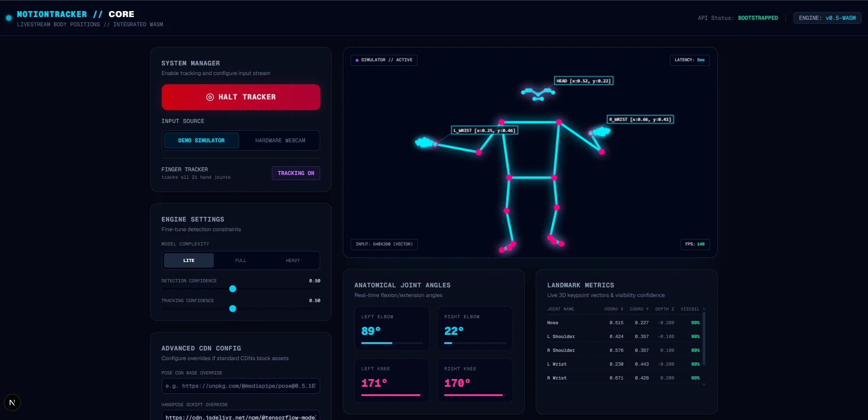Click the ENGINE SETTINGS heading
This screenshot has height=420, width=868.
tap(193, 220)
